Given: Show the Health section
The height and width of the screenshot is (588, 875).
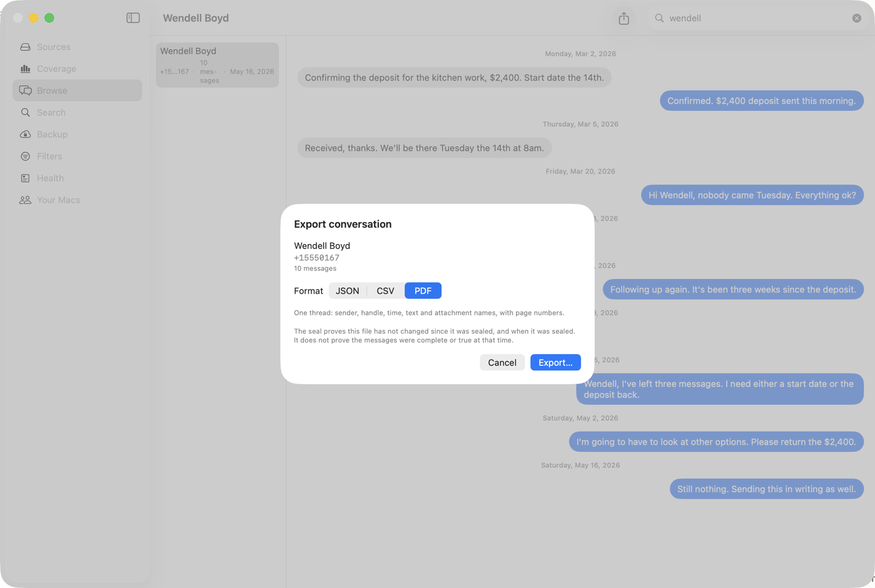Looking at the screenshot, I should coord(77,178).
